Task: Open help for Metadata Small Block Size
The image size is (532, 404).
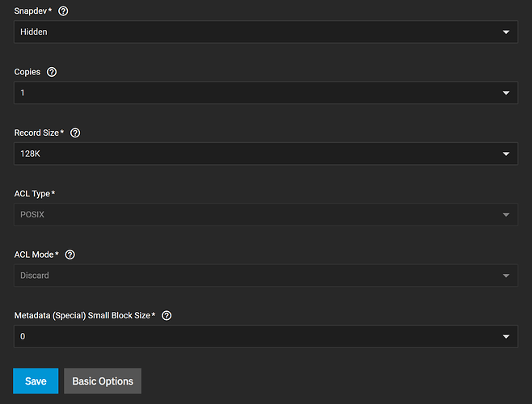Action: (x=167, y=315)
